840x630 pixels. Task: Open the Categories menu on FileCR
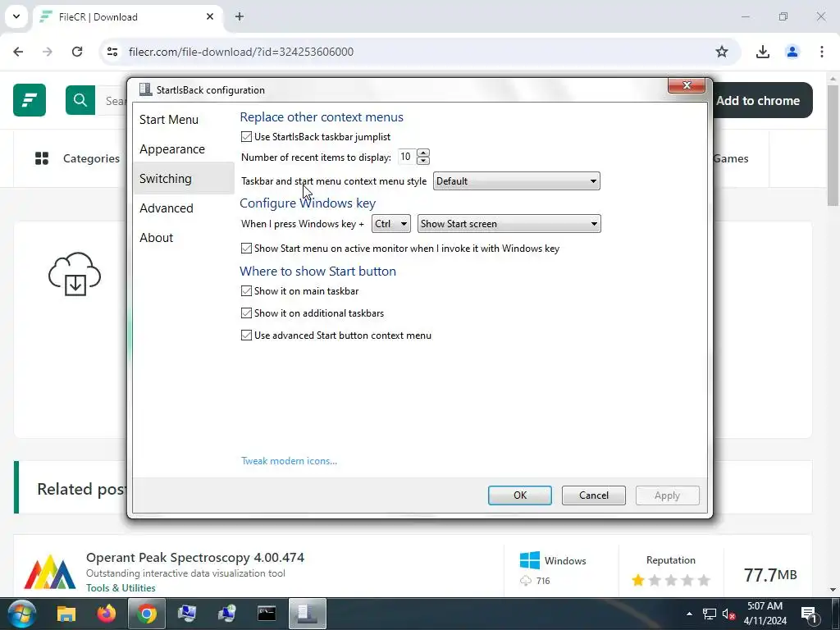pos(78,158)
